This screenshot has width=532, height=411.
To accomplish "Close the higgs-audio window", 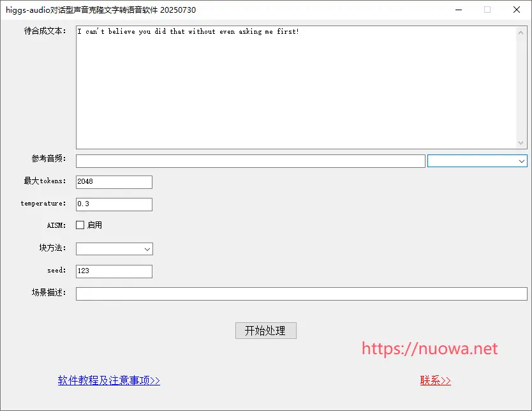I will [517, 10].
